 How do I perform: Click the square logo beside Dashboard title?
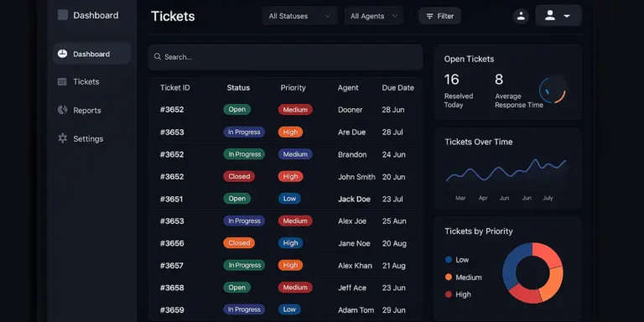click(63, 15)
